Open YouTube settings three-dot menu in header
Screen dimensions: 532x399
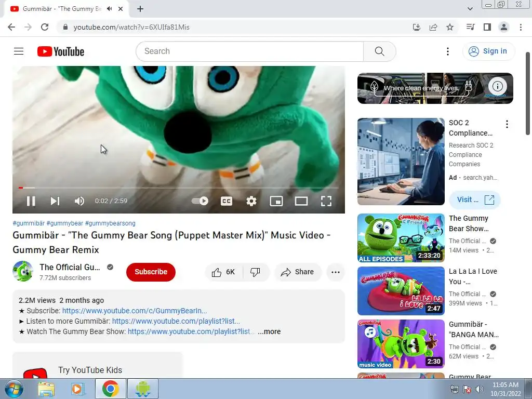(x=448, y=51)
